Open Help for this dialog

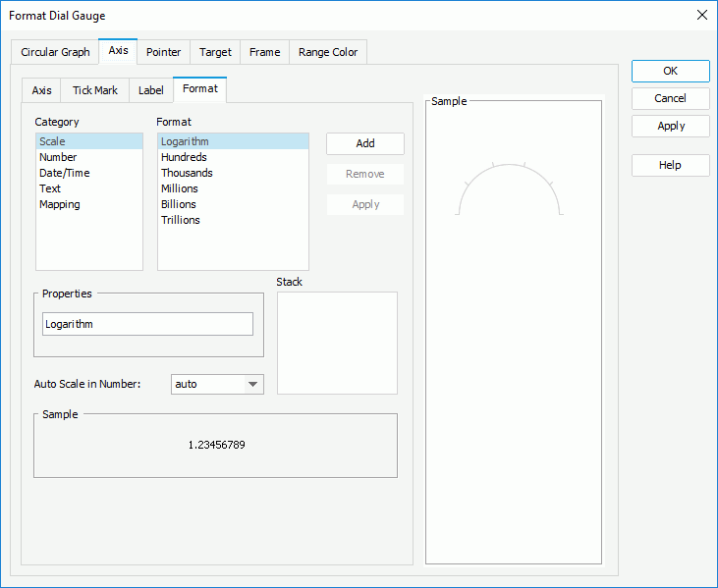pyautogui.click(x=671, y=165)
